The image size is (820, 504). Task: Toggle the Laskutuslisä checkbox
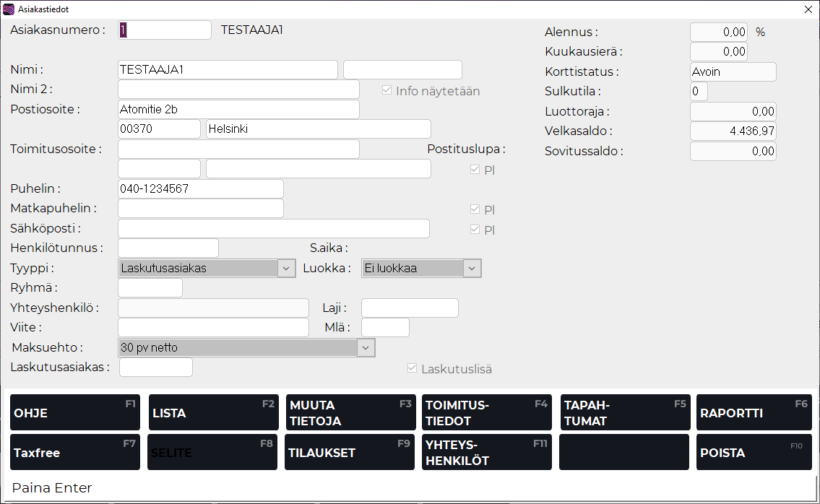click(x=413, y=368)
